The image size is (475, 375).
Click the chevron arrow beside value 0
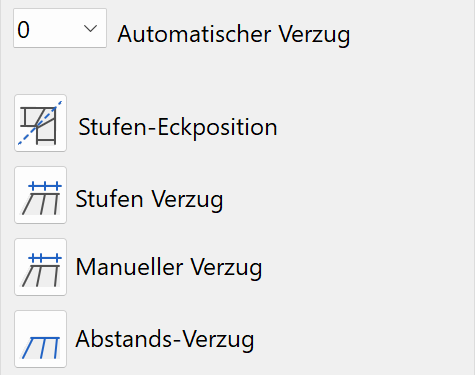90,29
